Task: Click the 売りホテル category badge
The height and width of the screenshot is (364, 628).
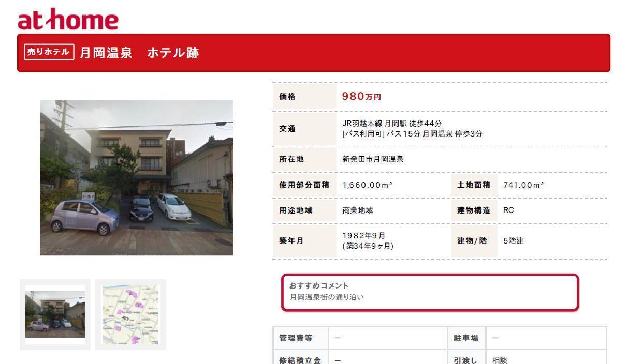Action: [49, 52]
